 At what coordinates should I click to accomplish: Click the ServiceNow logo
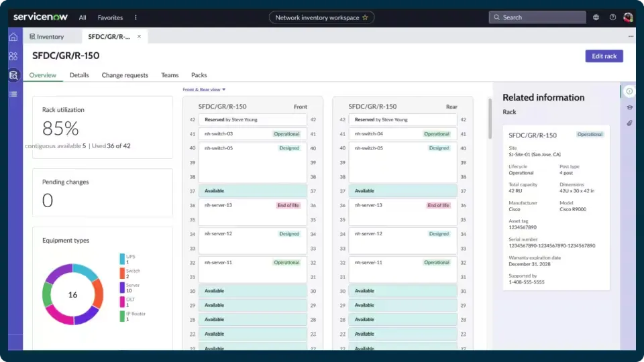click(40, 17)
